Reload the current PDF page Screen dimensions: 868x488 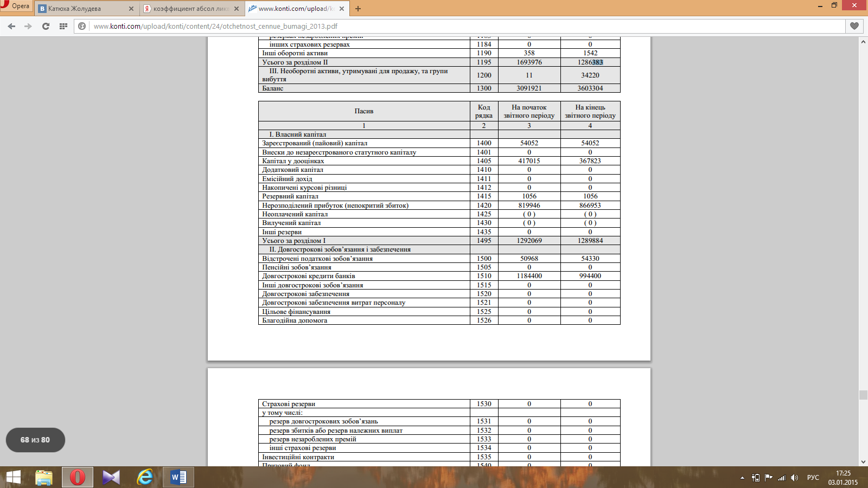click(46, 26)
